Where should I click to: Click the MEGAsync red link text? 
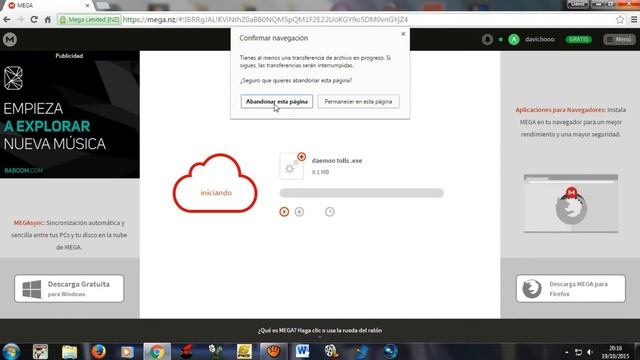point(29,223)
